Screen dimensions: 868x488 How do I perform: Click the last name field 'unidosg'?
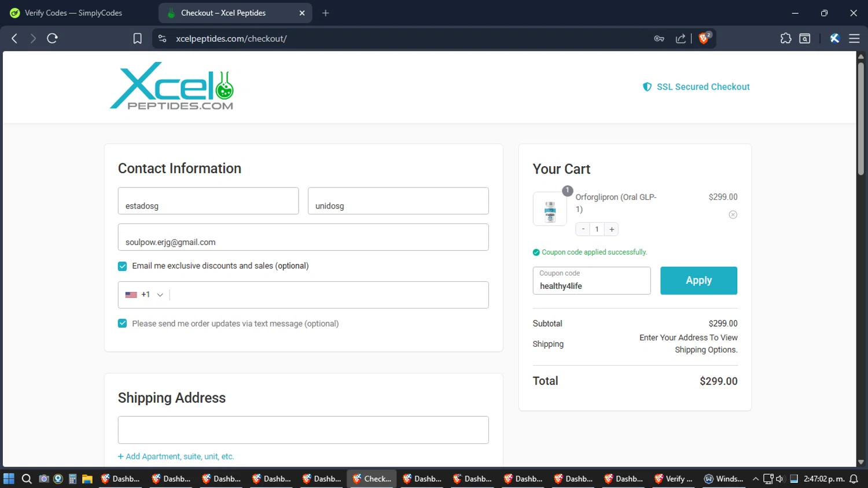398,201
